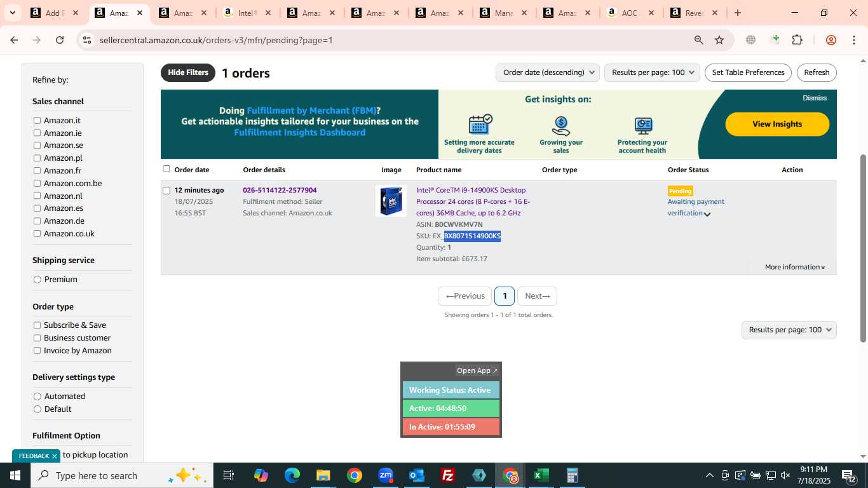Open Order date (descending) sort dropdown
The width and height of the screenshot is (868, 488).
[x=547, y=72]
